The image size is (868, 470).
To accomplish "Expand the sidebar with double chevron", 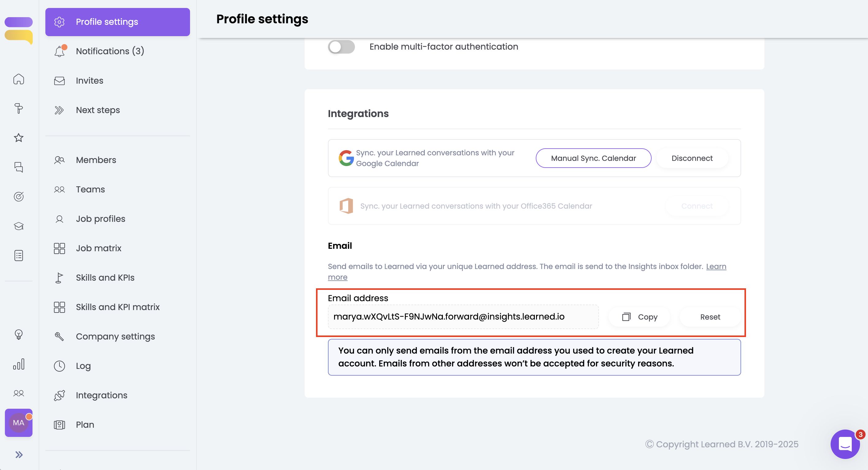I will pos(18,454).
